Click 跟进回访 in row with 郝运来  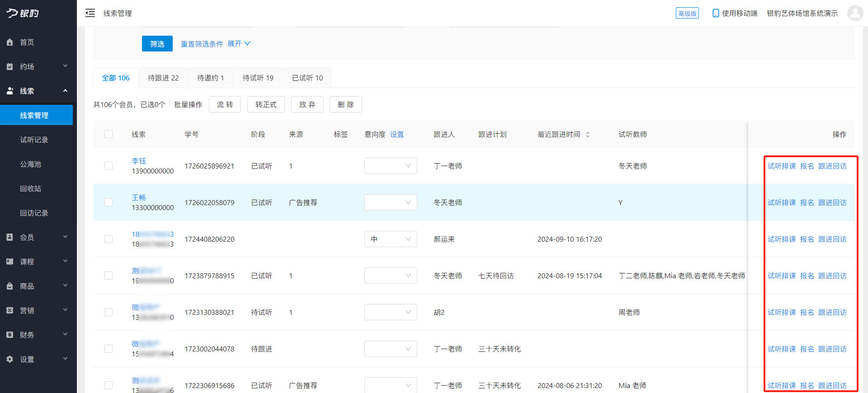pyautogui.click(x=832, y=239)
